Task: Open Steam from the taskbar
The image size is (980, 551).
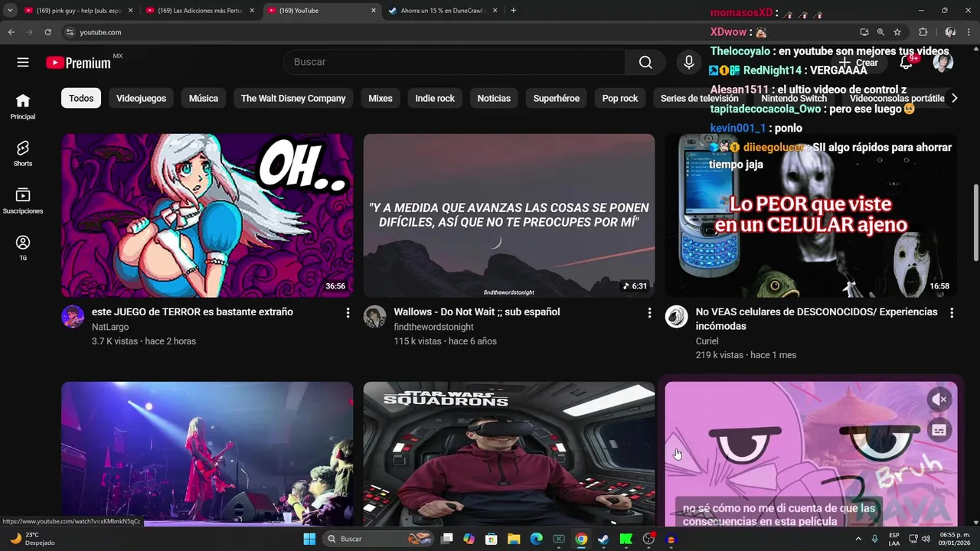Action: coord(603,539)
